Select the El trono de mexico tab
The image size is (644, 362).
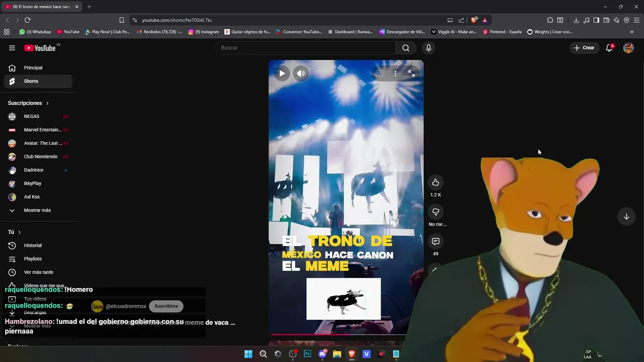tap(41, 7)
